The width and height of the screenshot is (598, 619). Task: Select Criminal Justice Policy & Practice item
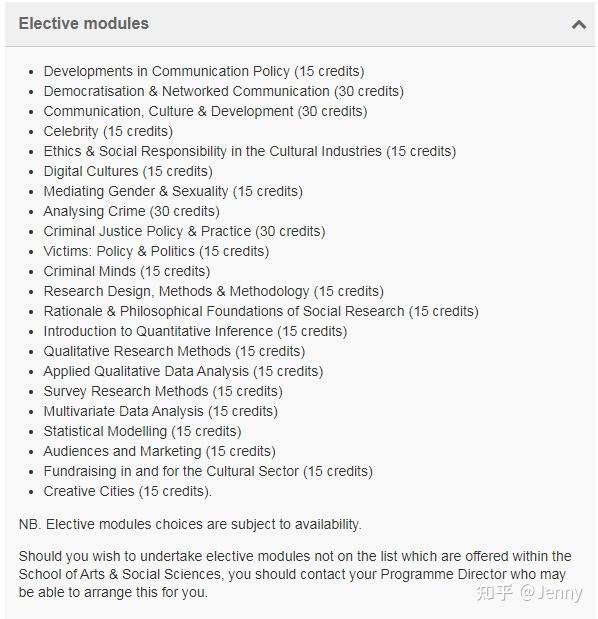coord(184,231)
